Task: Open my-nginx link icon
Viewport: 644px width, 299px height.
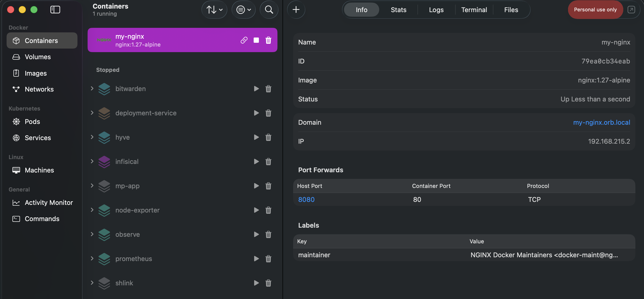Action: click(x=244, y=40)
